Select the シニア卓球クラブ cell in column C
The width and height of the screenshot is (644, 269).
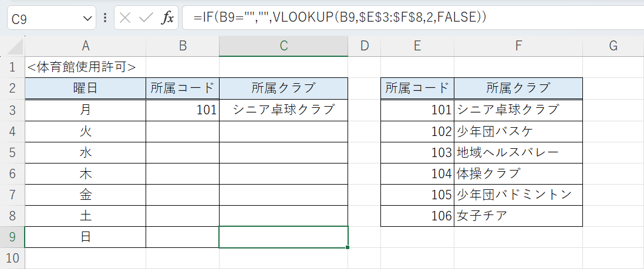284,110
